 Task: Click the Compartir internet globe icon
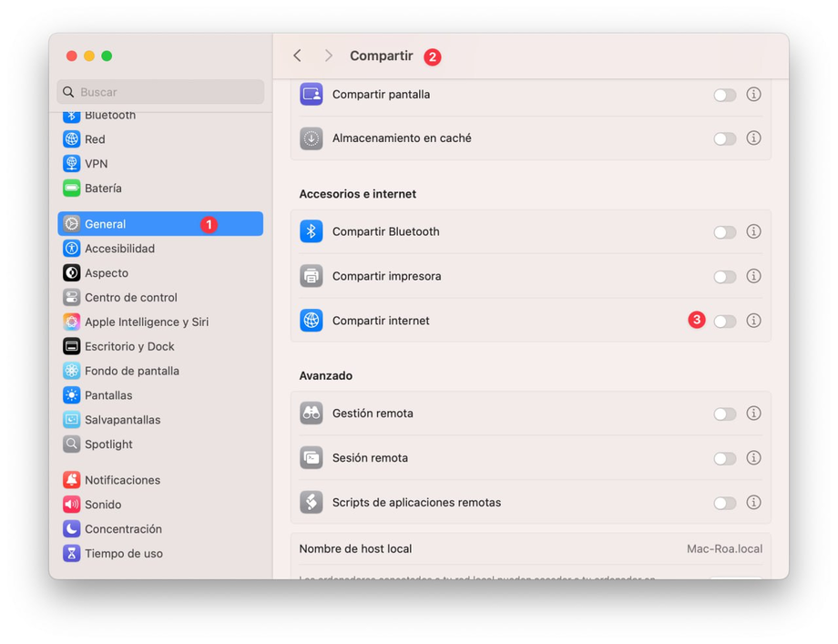(312, 321)
